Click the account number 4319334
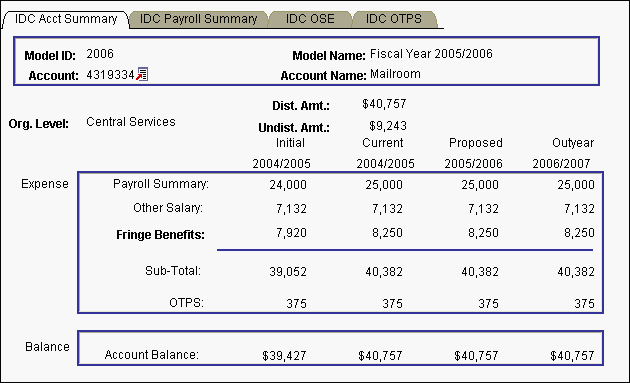Viewport: 630px width, 383px height. (110, 75)
